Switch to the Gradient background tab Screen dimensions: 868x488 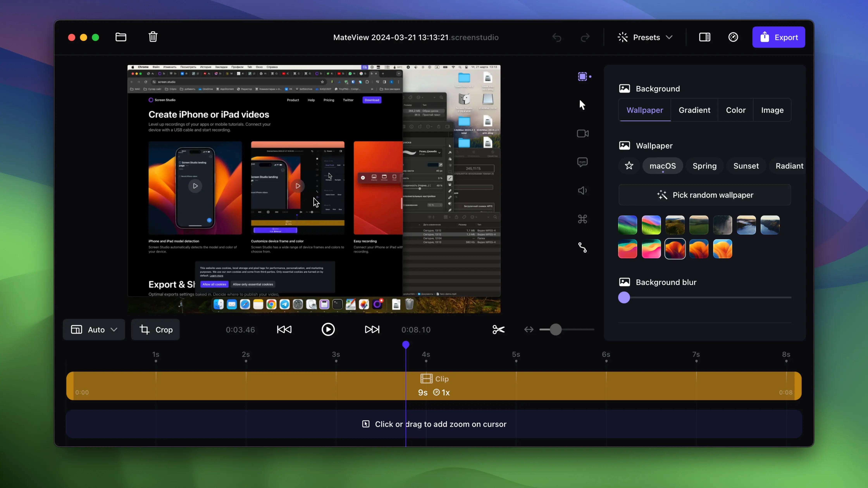(694, 110)
